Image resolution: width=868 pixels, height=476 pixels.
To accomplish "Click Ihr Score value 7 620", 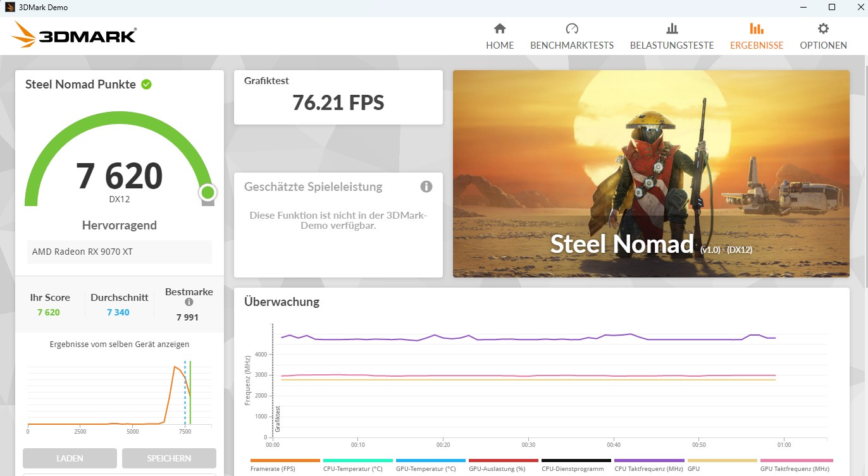I will 49,312.
